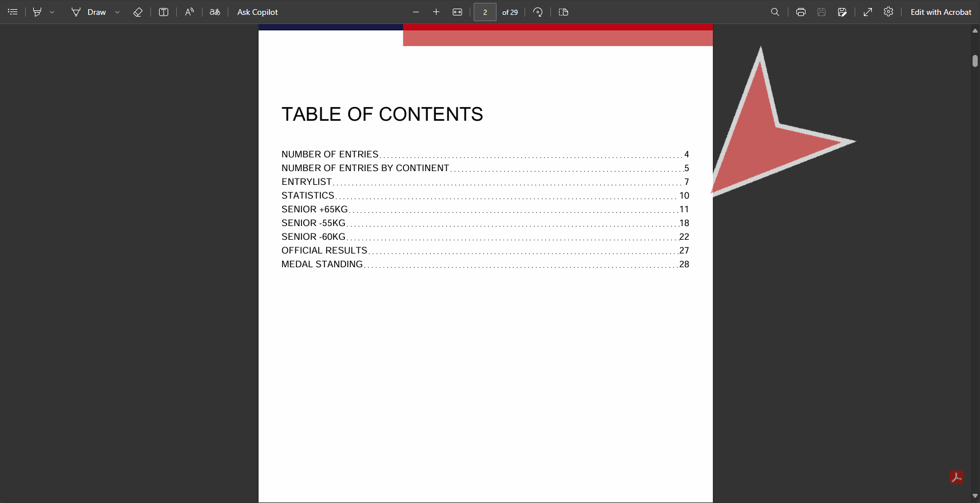Expand the Highlight color dropdown
980x503 pixels.
click(52, 12)
